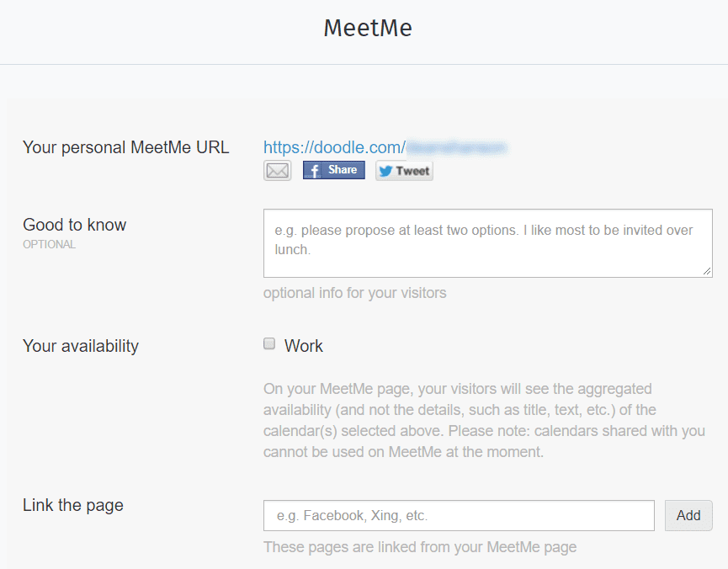Click the MeetMe page heading
Image resolution: width=728 pixels, height=569 pixels.
(368, 28)
